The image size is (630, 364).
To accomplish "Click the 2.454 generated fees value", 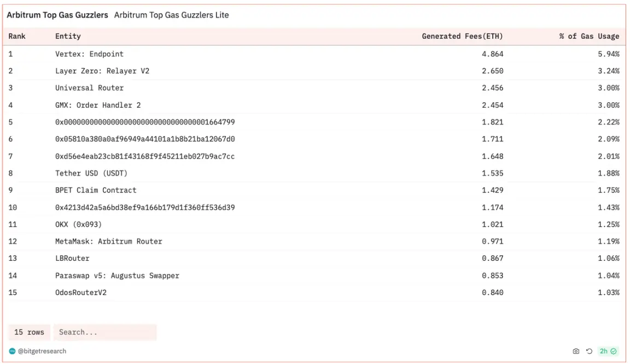I will click(493, 105).
